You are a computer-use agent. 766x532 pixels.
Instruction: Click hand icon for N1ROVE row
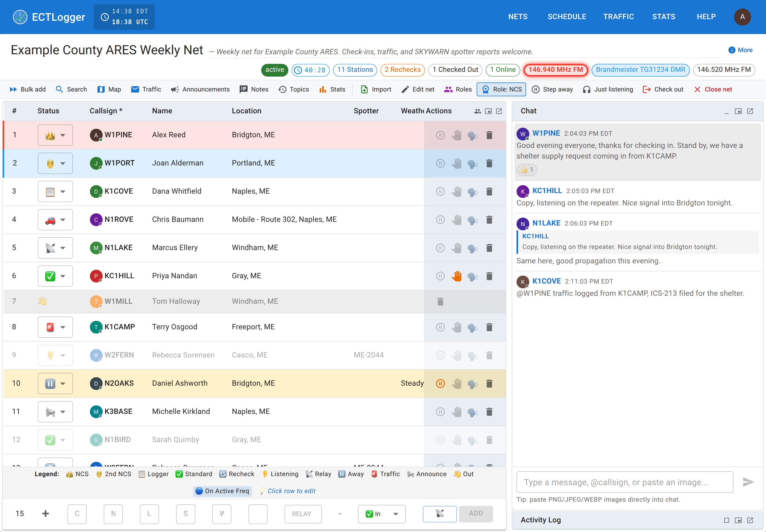[457, 220]
